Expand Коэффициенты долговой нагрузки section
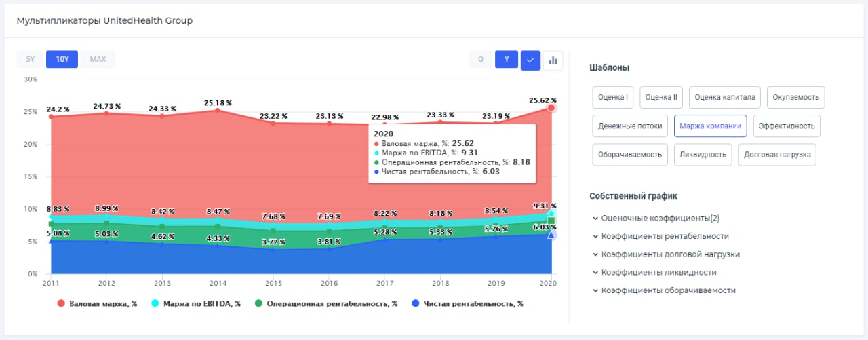This screenshot has height=340, width=868. (595, 254)
